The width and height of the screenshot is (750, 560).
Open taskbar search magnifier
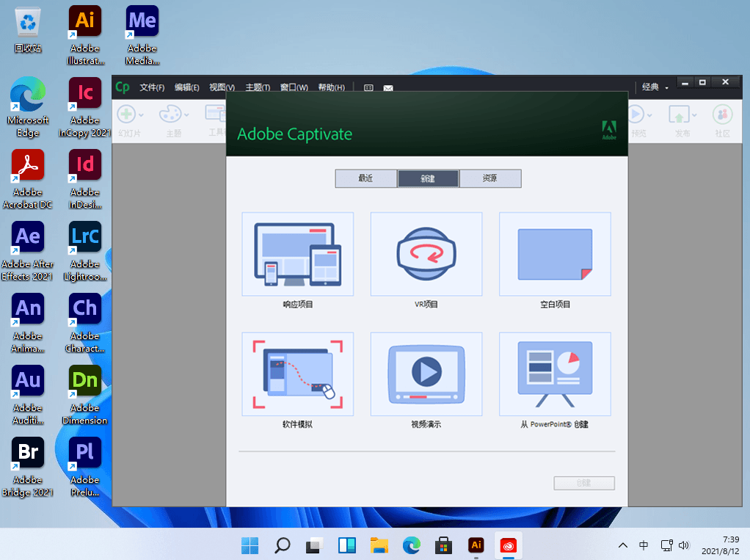(x=283, y=545)
